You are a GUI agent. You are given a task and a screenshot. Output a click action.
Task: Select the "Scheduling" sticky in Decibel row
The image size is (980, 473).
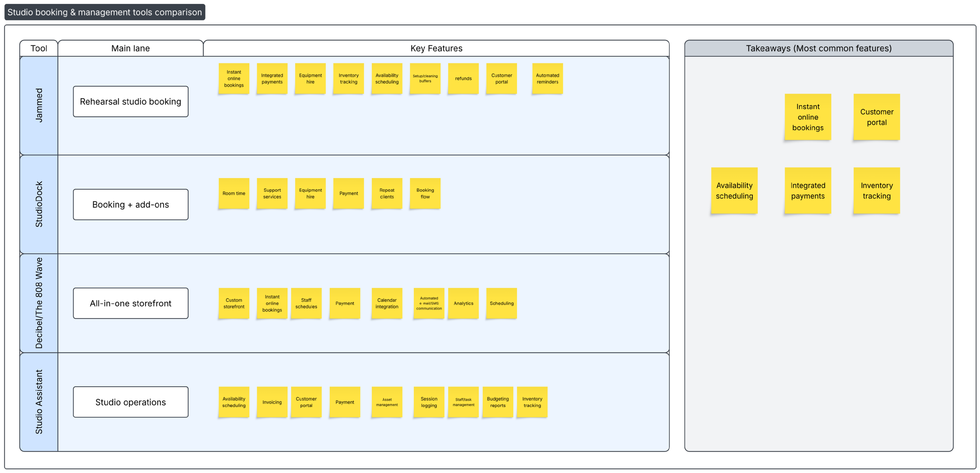point(502,303)
